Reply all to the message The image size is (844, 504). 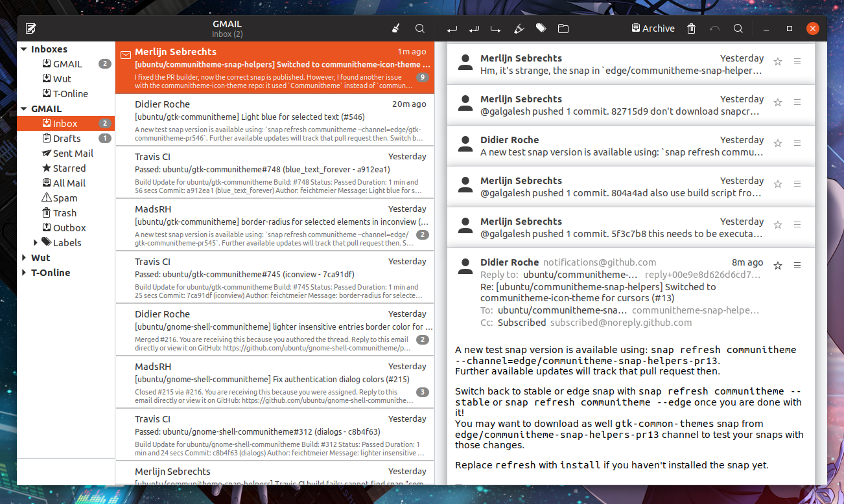tap(474, 29)
